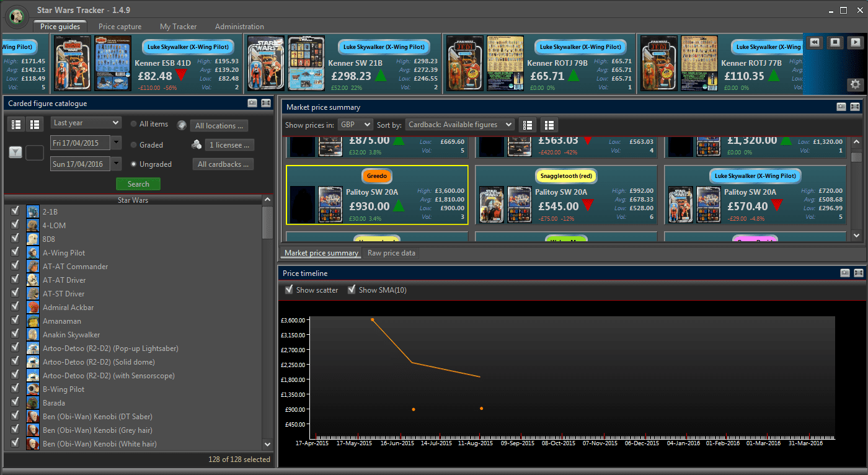Open end date picker for 17/04/2016
This screenshot has width=868, height=475.
(117, 164)
